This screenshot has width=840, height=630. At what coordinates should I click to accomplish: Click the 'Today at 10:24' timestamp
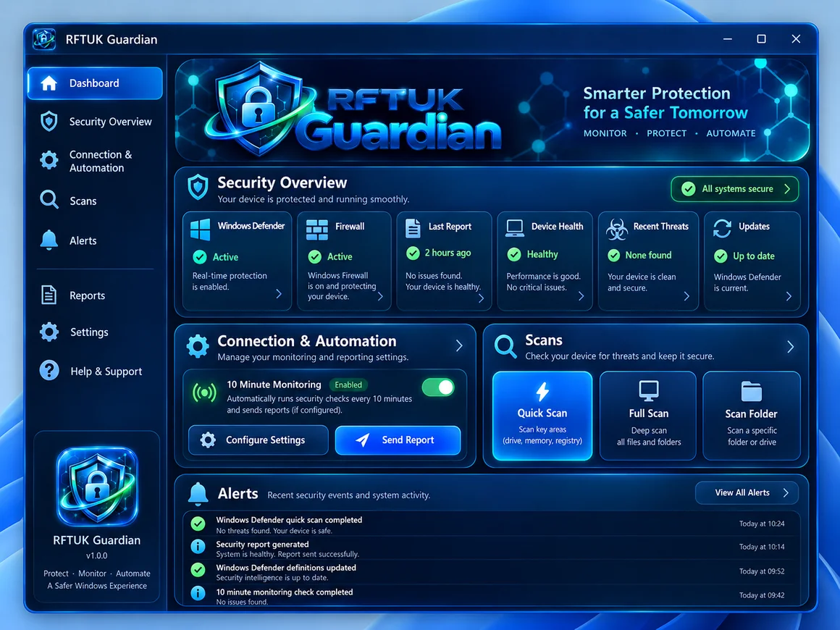(x=762, y=524)
